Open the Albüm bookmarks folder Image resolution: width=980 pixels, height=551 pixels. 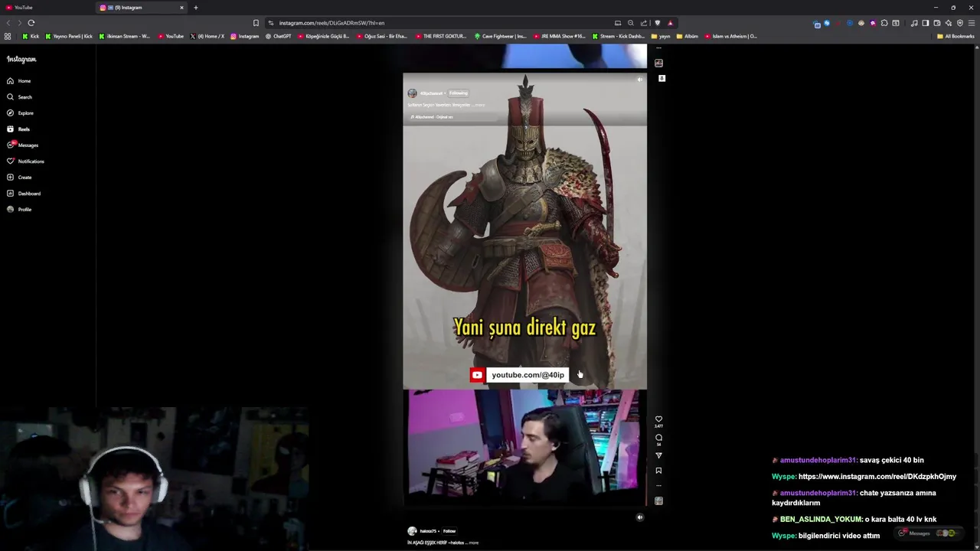click(x=688, y=36)
